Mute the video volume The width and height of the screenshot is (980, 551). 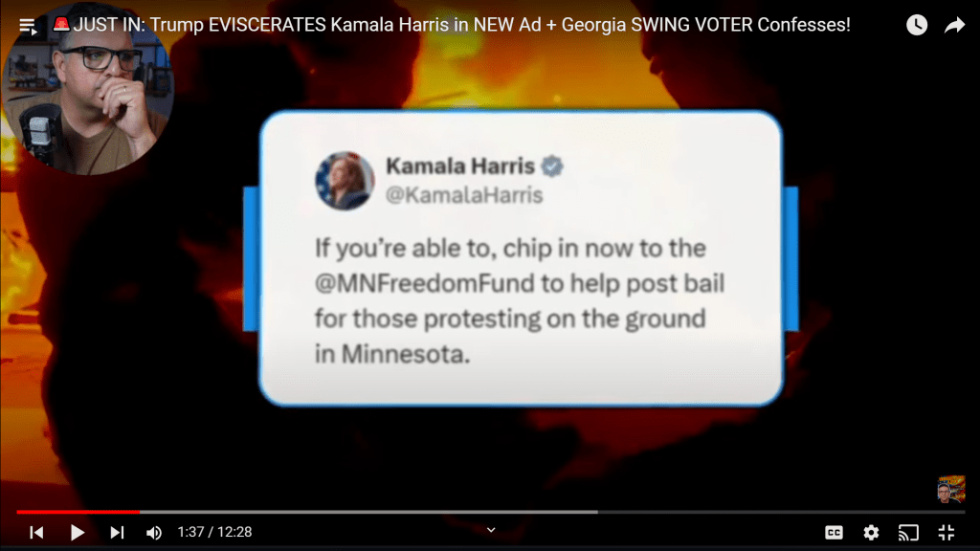[154, 532]
